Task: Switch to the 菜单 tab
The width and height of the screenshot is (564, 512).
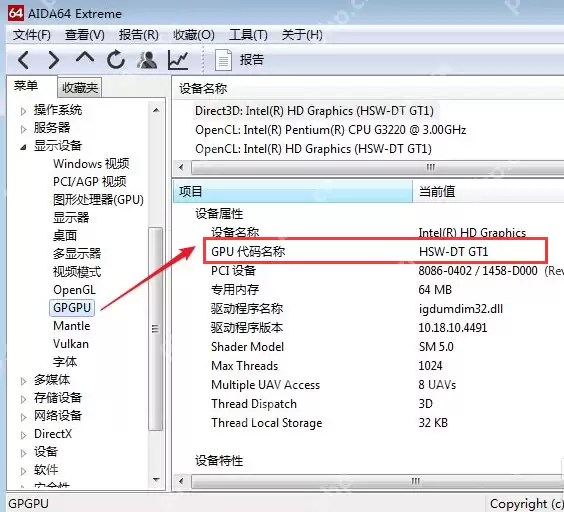Action: point(26,86)
